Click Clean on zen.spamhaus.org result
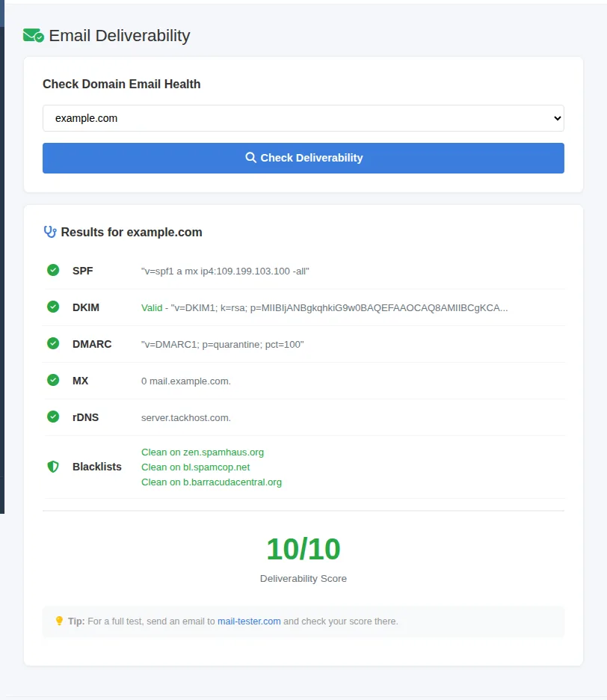 click(203, 452)
